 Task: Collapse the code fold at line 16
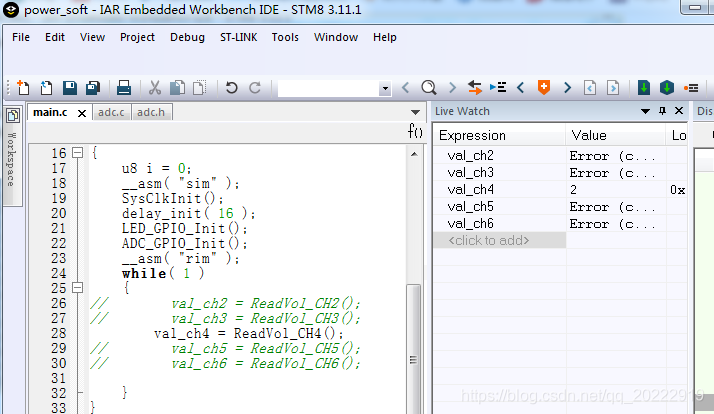click(x=78, y=153)
